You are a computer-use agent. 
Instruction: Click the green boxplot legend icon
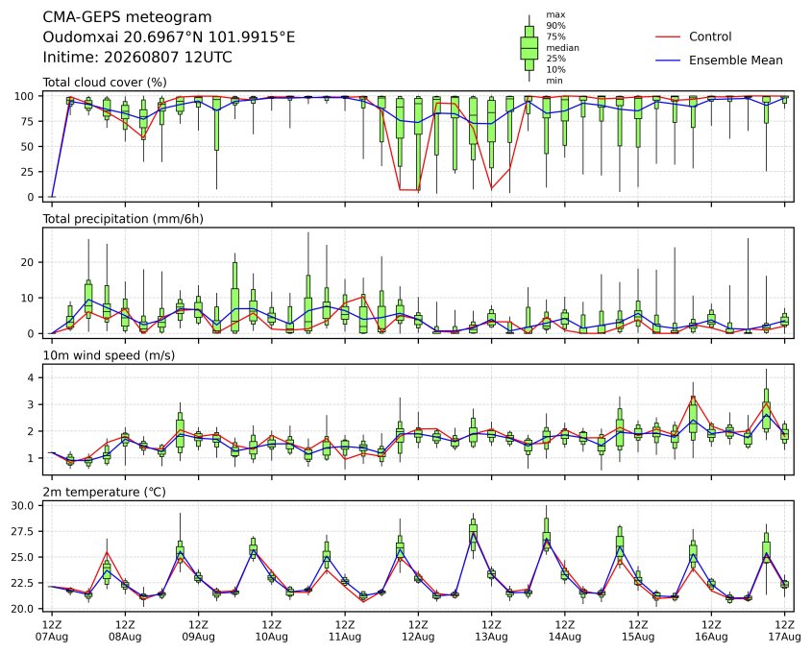pos(529,48)
